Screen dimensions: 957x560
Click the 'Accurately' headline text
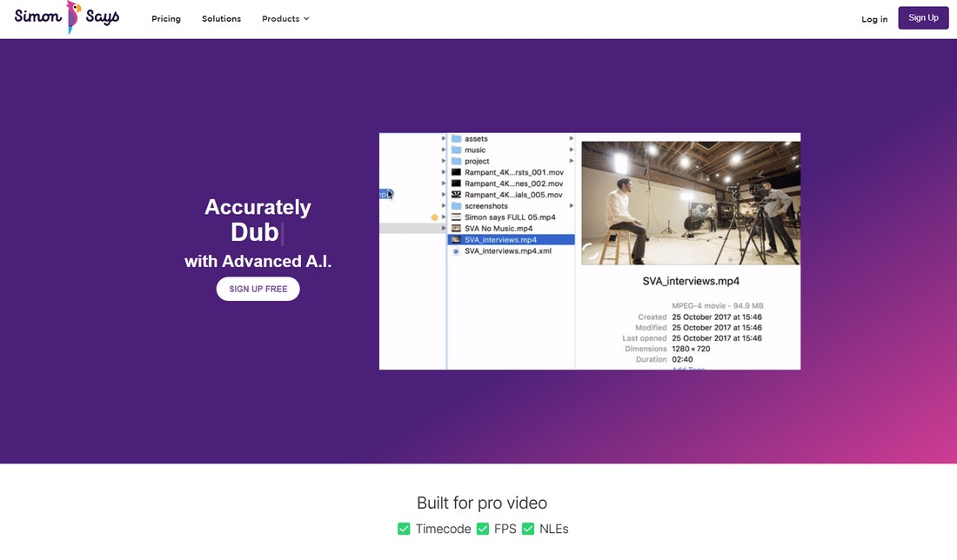[258, 208]
